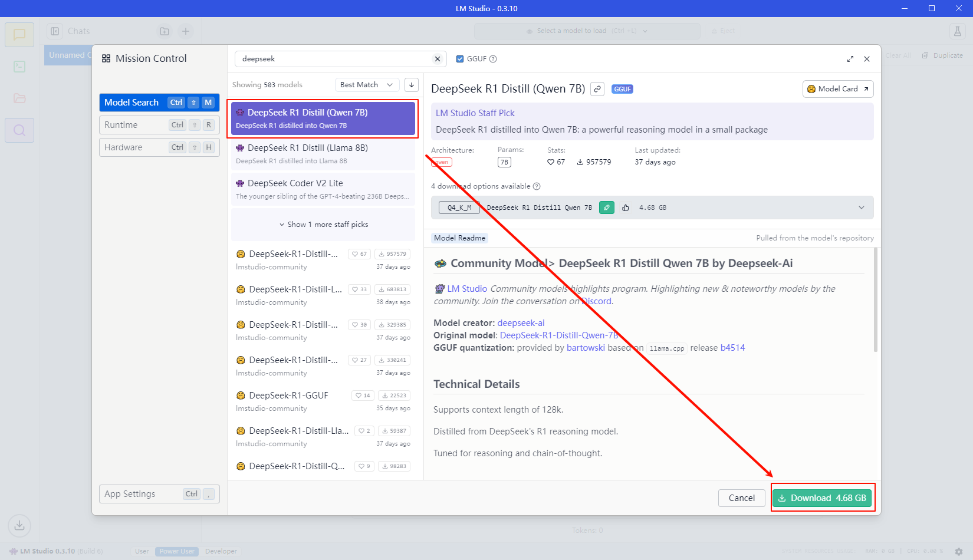The width and height of the screenshot is (973, 560).
Task: Open the Best Match sort dropdown
Action: [x=366, y=85]
